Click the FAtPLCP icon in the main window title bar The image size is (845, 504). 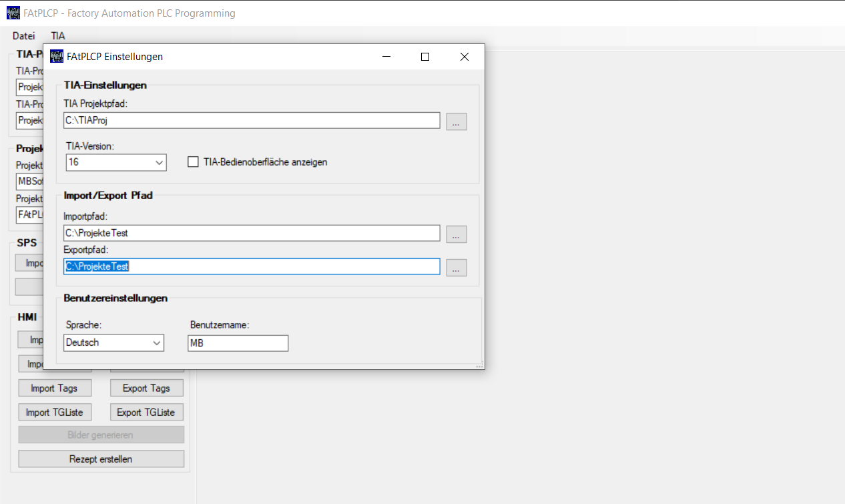(x=13, y=13)
